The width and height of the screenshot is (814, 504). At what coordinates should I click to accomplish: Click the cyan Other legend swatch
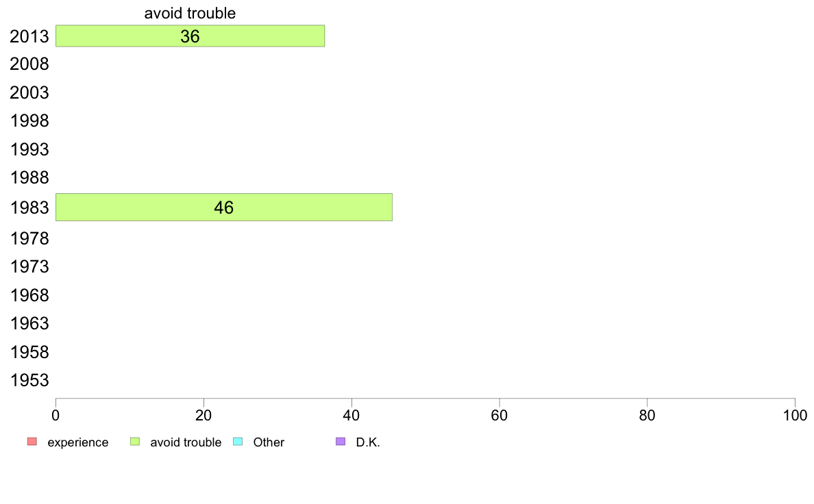238,442
